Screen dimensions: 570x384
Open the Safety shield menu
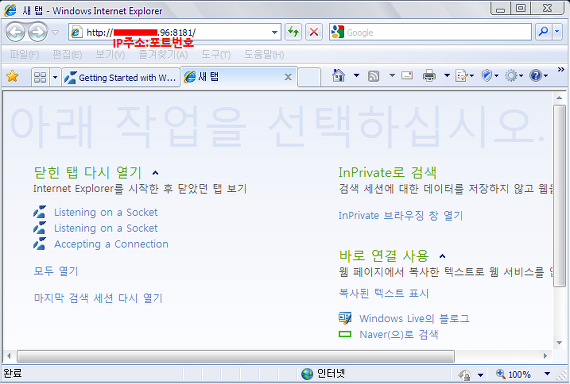pos(489,76)
